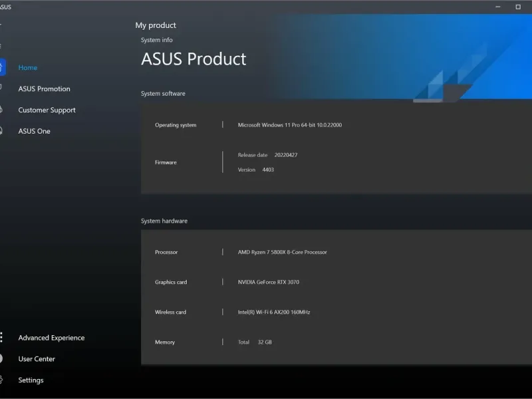
Task: Click the 'Graphics card' label
Action: [171, 282]
